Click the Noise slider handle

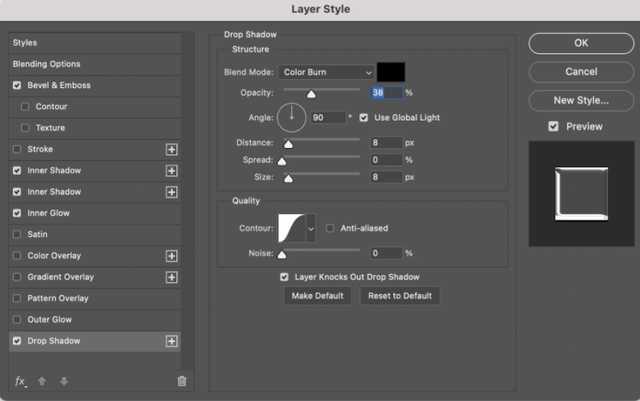pyautogui.click(x=282, y=255)
